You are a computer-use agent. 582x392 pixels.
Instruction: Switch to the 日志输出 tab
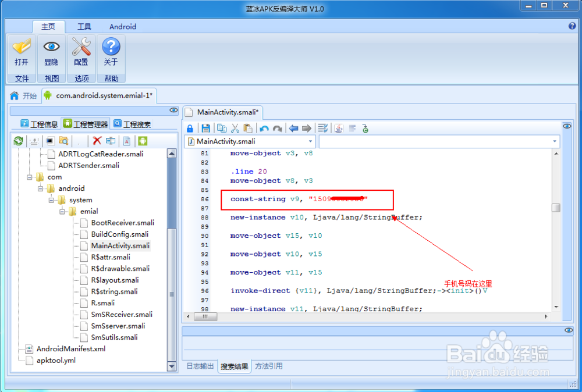click(200, 366)
